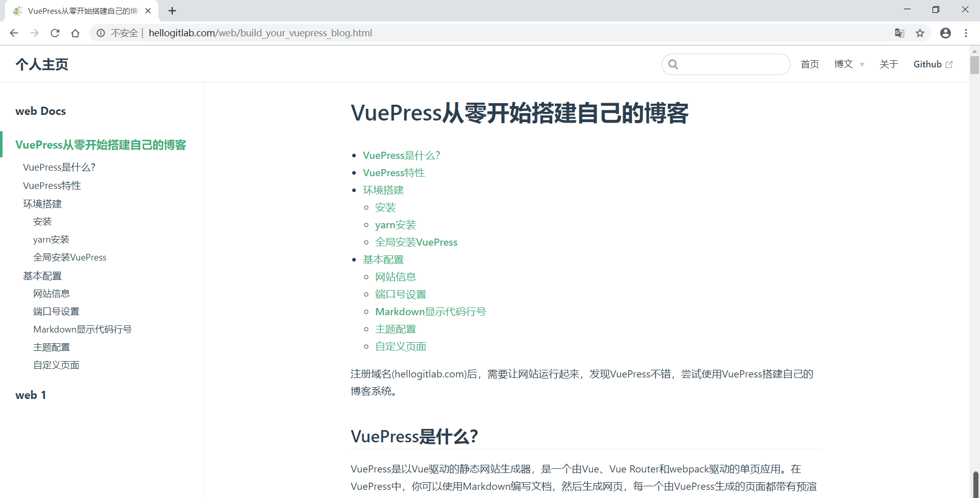Select the VuePress browser tab
The image size is (980, 498).
(x=82, y=11)
